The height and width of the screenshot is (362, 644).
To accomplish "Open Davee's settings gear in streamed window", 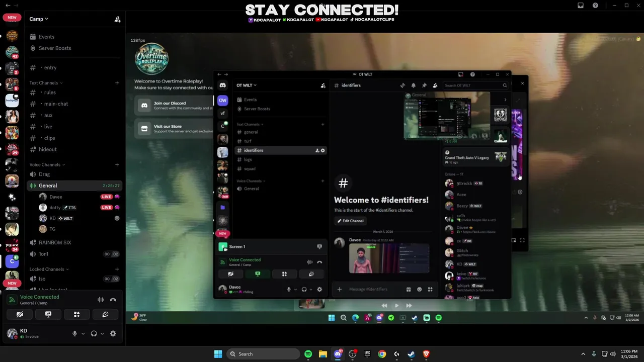I will click(319, 289).
